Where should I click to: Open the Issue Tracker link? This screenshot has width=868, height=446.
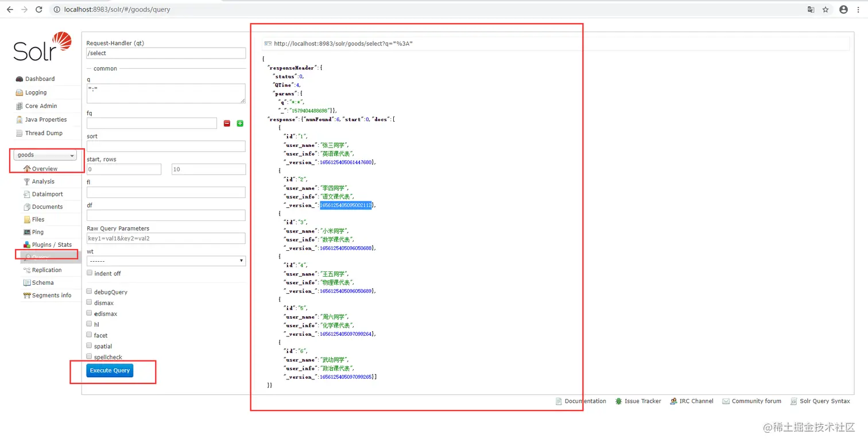point(642,401)
